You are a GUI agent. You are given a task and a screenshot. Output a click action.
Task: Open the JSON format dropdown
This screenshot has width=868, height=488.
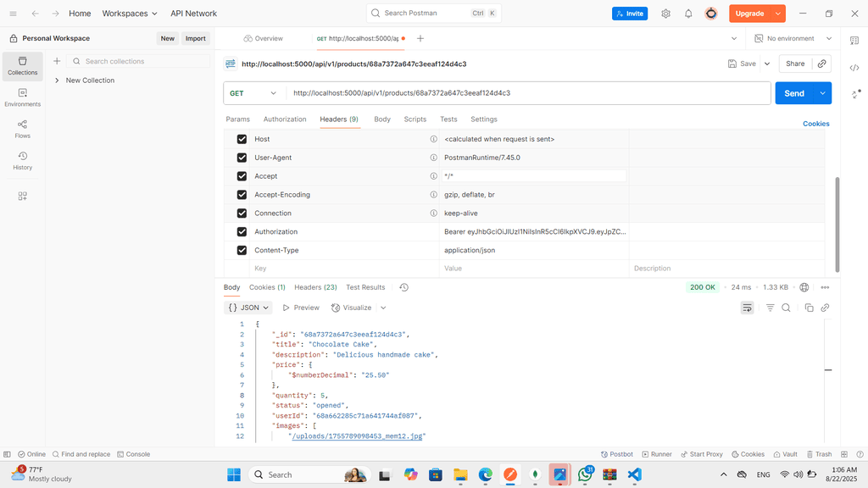[249, 308]
